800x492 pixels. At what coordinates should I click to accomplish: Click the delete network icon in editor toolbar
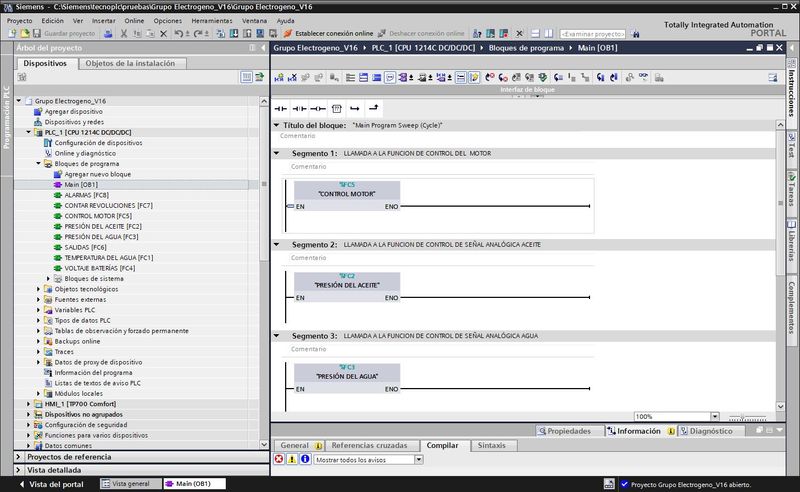pyautogui.click(x=292, y=78)
